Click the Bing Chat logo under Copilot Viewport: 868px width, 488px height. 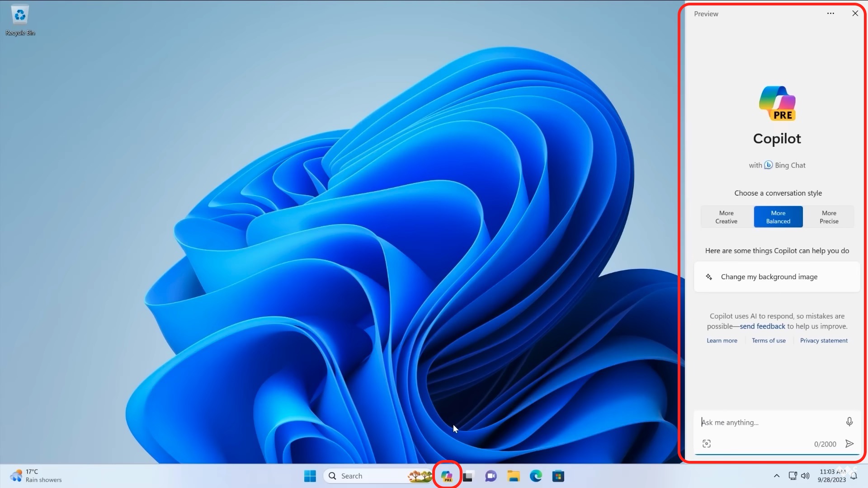(x=768, y=165)
